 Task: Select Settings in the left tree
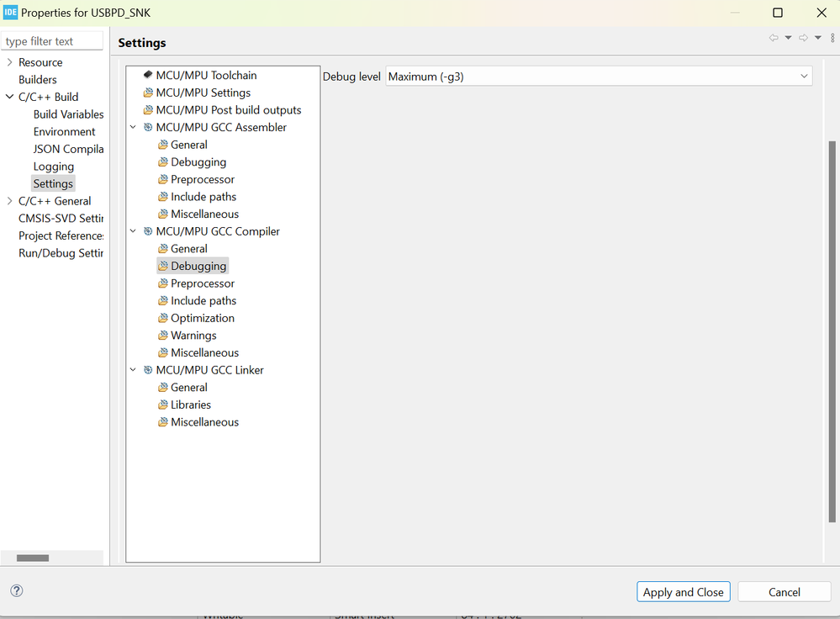53,183
